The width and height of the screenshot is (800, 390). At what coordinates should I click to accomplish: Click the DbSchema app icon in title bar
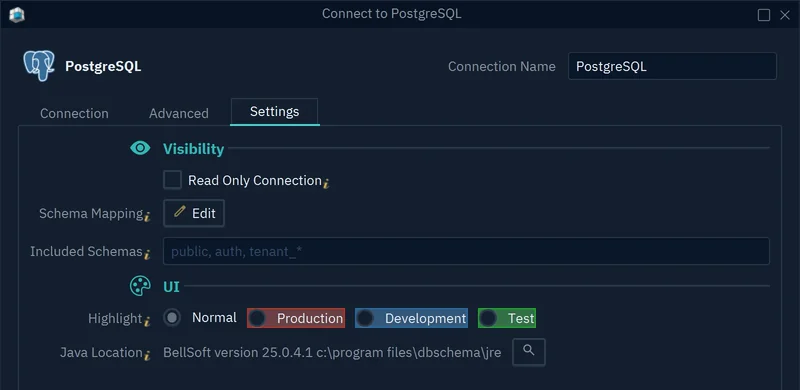pyautogui.click(x=17, y=15)
